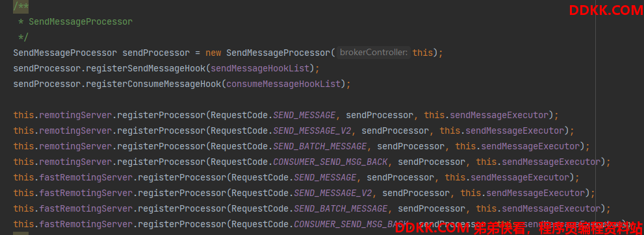Click the SendMessageProcessor type before sendProcessor
Viewport: 644px width, 235px height.
tap(65, 53)
